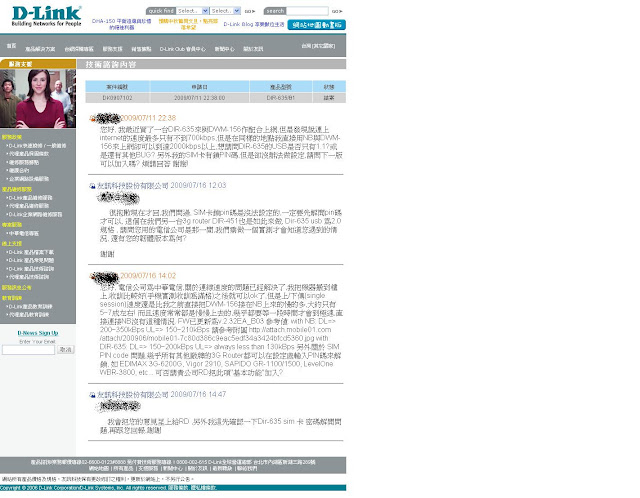Click product model cell DIR-635/B1
Viewport: 640px width, 498px height.
coord(281,98)
